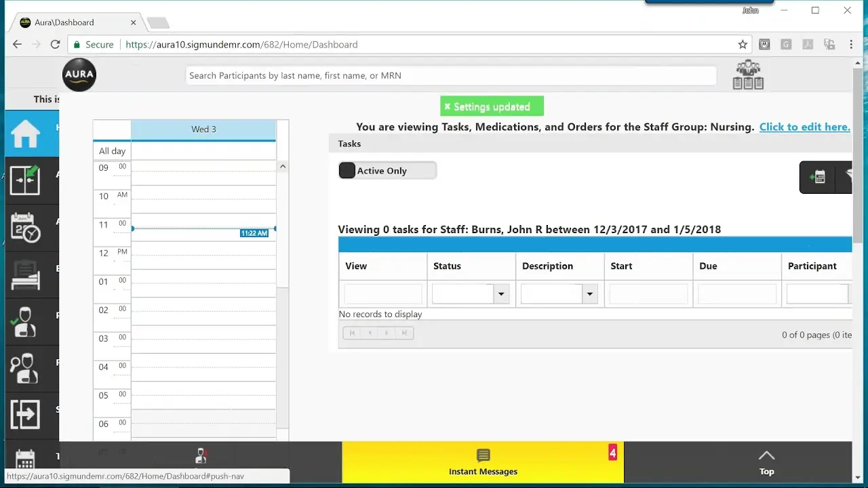
Task: Open the Instant Messages panel
Action: click(x=482, y=462)
